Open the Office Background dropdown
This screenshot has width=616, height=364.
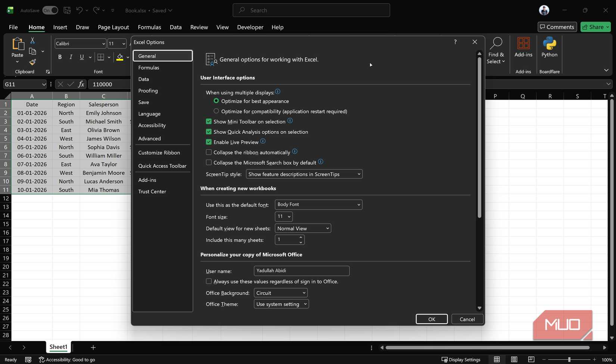click(280, 293)
